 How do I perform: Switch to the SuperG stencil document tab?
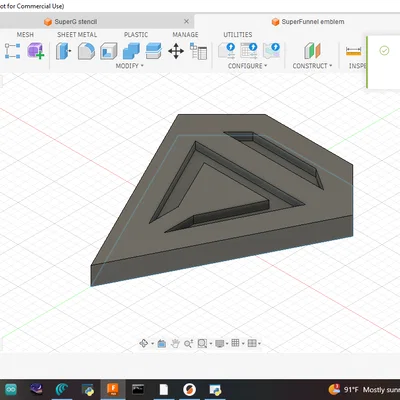coord(76,22)
